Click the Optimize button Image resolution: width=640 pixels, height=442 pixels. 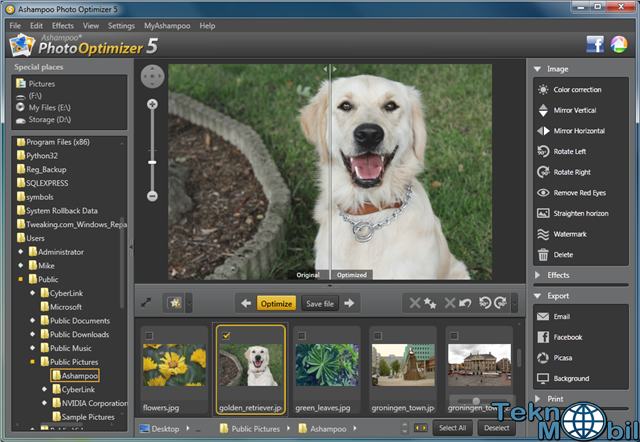tap(276, 304)
